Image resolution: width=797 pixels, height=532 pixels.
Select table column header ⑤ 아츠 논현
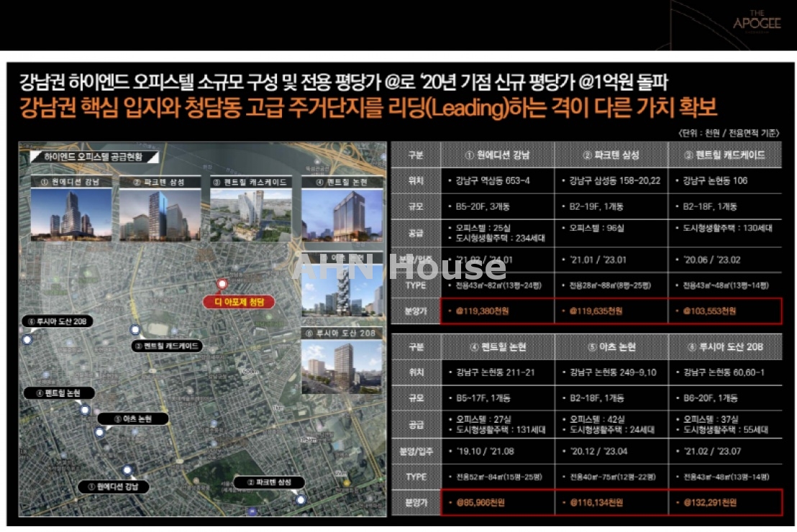(611, 347)
